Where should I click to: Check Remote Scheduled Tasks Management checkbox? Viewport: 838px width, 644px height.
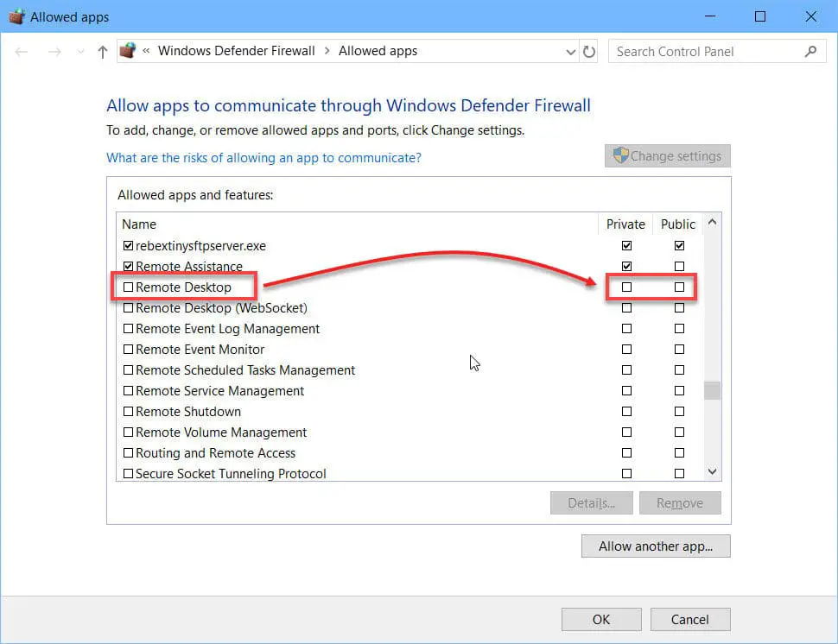128,369
